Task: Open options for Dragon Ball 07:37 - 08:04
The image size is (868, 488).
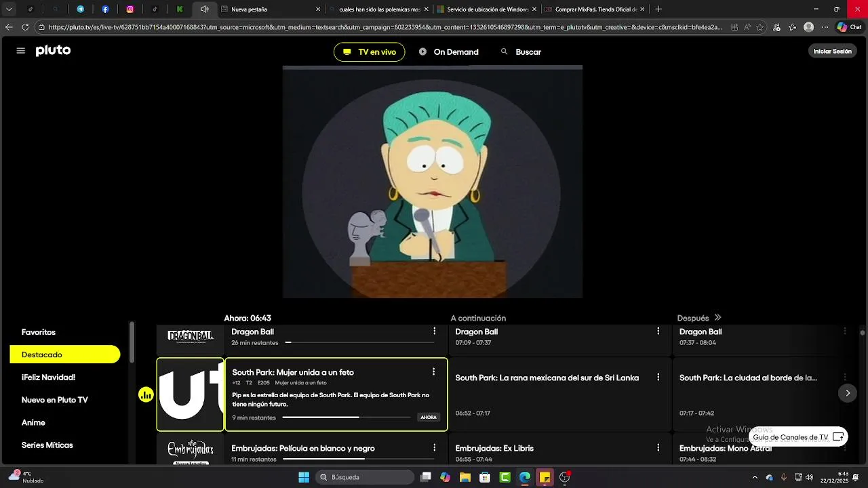Action: 845,331
